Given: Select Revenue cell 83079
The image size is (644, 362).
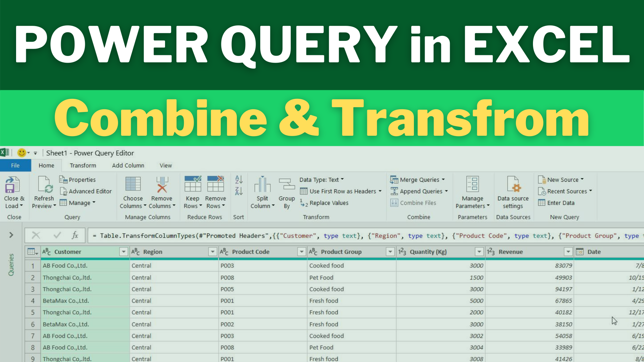Looking at the screenshot, I should coord(530,265).
